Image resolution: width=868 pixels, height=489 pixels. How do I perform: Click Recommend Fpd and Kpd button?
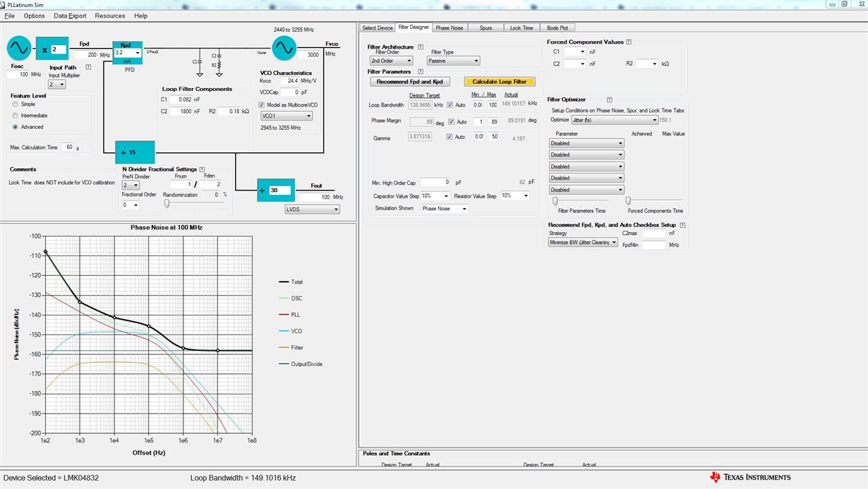tap(409, 82)
